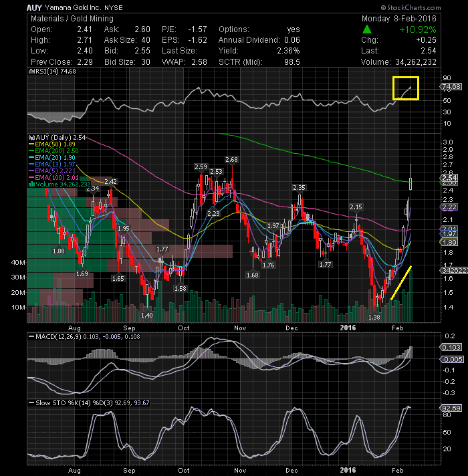Viewport: 468px width, 476px height.
Task: Click the 1.65 price low label
Action: pos(118,278)
